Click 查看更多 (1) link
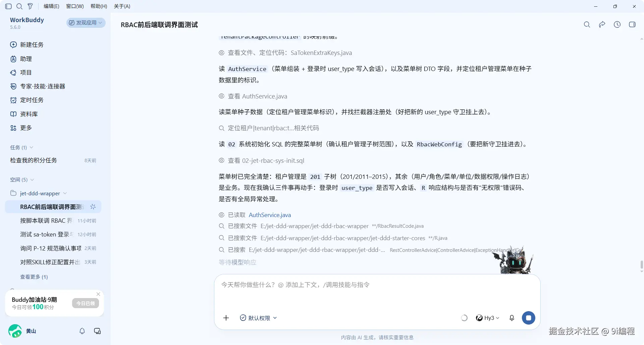The width and height of the screenshot is (644, 345). click(34, 277)
